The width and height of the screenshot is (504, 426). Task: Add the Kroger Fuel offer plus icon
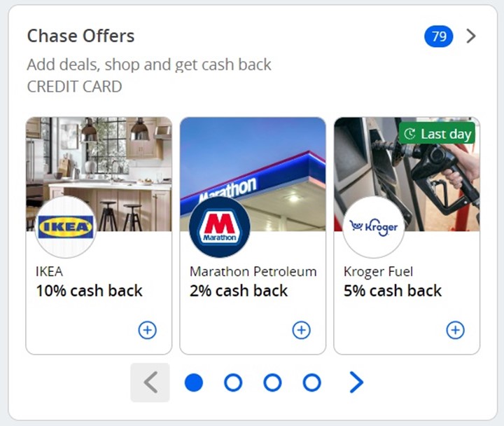pos(455,330)
